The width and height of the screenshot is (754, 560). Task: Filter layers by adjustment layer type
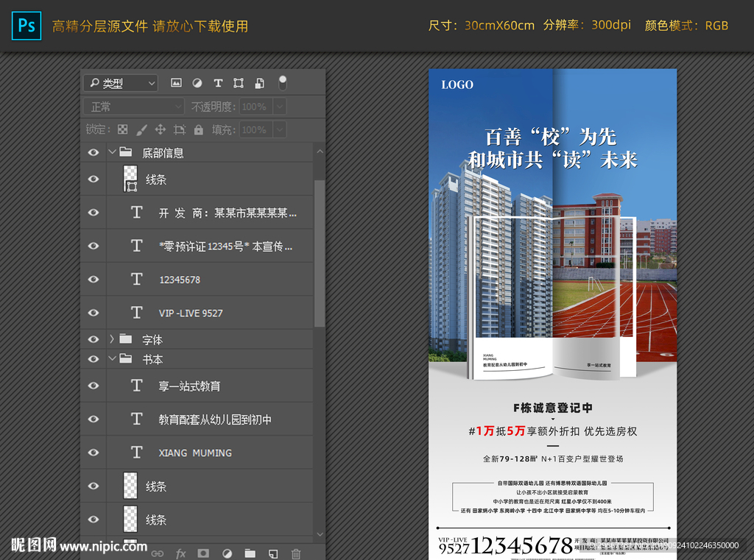pos(197,83)
